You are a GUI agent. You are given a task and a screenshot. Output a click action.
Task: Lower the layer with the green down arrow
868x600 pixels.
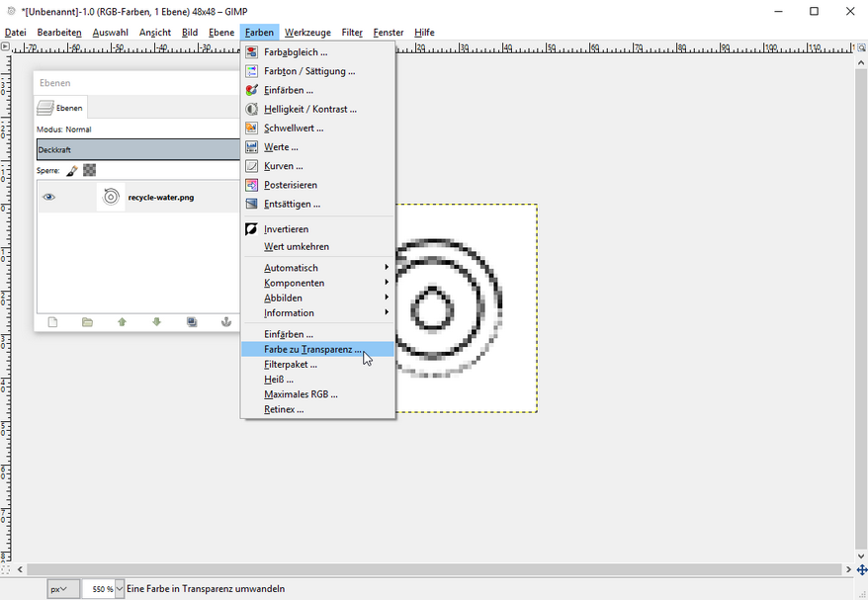coord(156,321)
